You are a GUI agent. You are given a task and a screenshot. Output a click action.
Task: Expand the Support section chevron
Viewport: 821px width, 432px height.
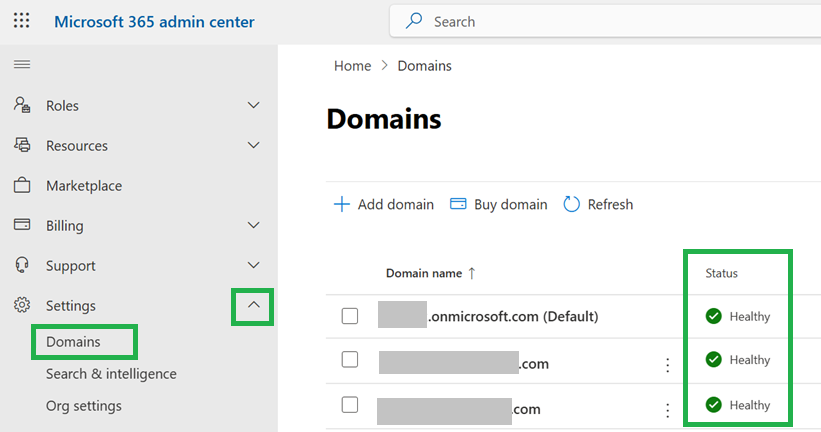point(253,265)
